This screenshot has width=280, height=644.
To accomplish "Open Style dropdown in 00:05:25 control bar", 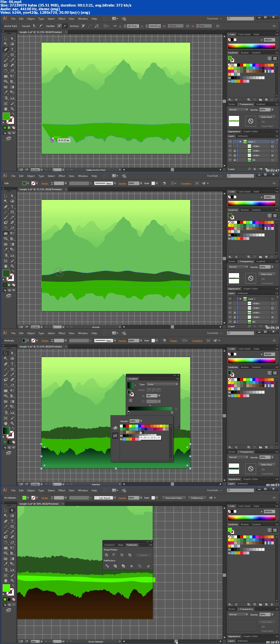I will pos(157,183).
